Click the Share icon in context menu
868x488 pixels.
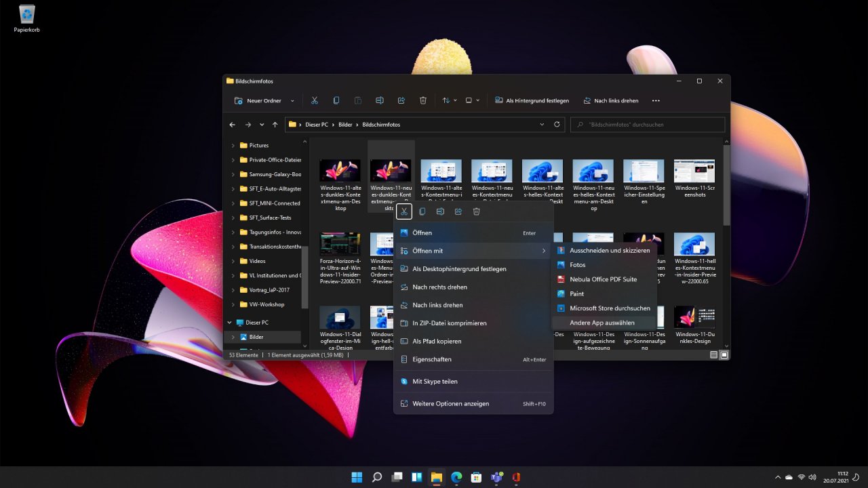(458, 211)
